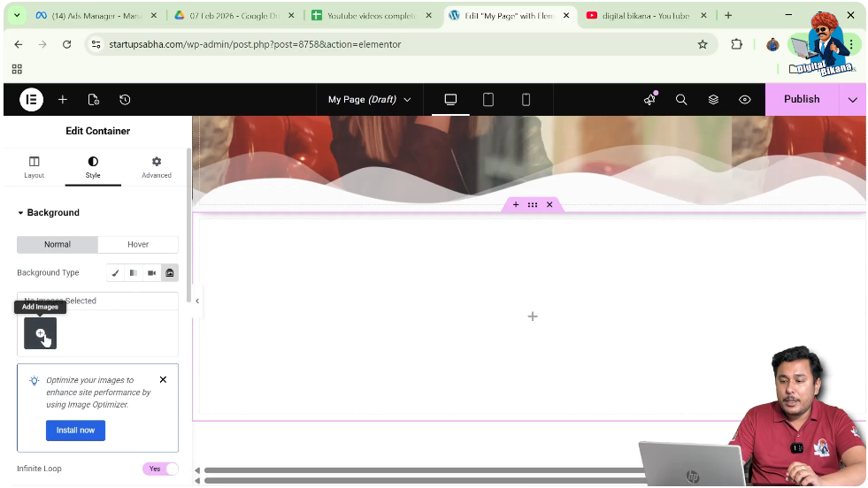Open the My Page (Draft) dropdown

coord(369,100)
